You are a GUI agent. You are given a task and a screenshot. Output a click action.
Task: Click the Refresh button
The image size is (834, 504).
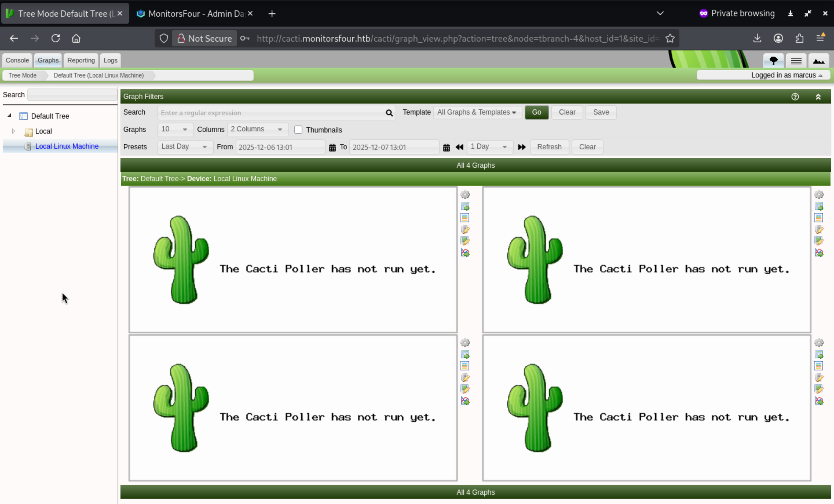(549, 147)
